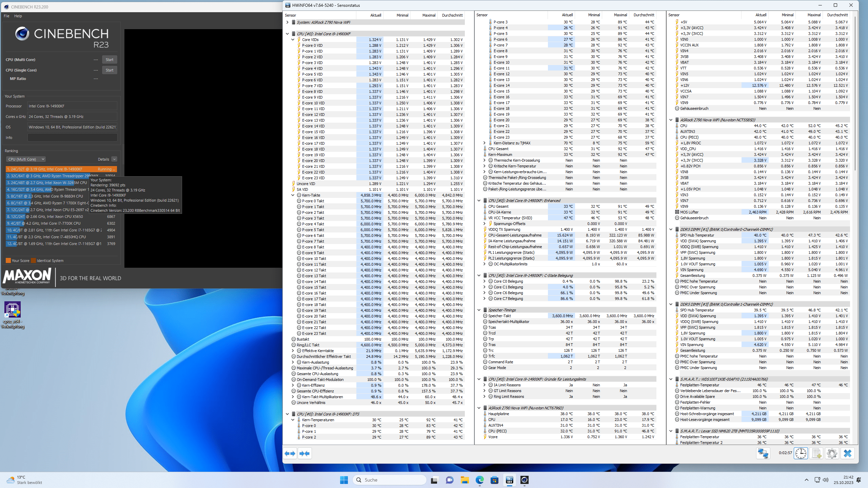The image size is (868, 488).
Task: Collapse DDR5 DIMM [#1] group
Action: pyautogui.click(x=671, y=229)
